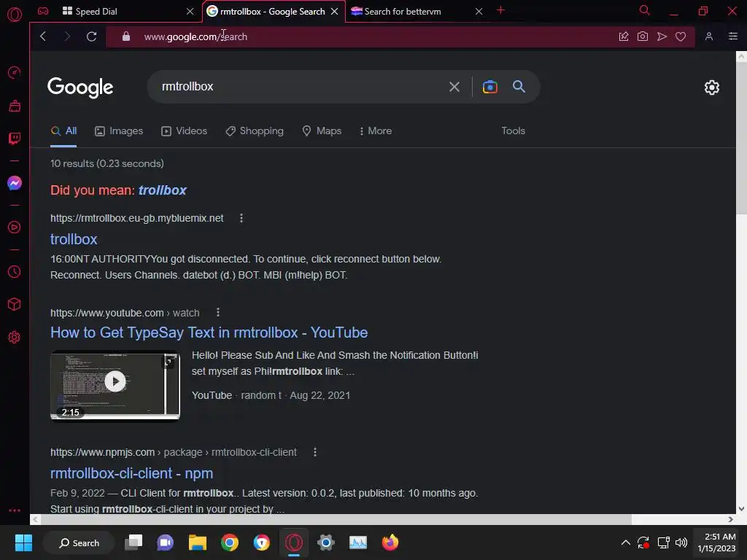747x560 pixels.
Task: Open Easy Setup panel icon
Action: (732, 36)
